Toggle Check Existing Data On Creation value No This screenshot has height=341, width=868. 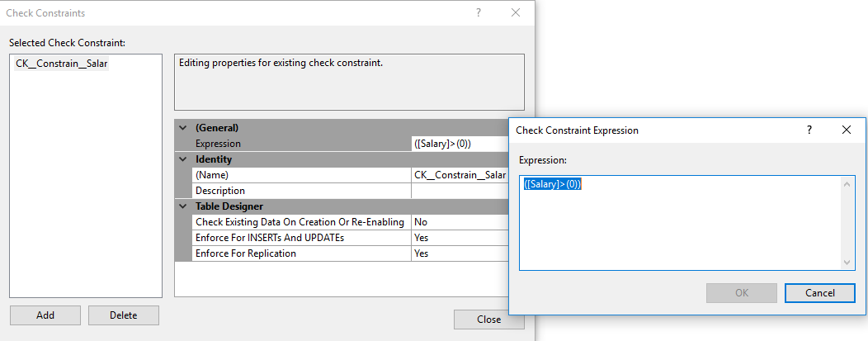459,222
